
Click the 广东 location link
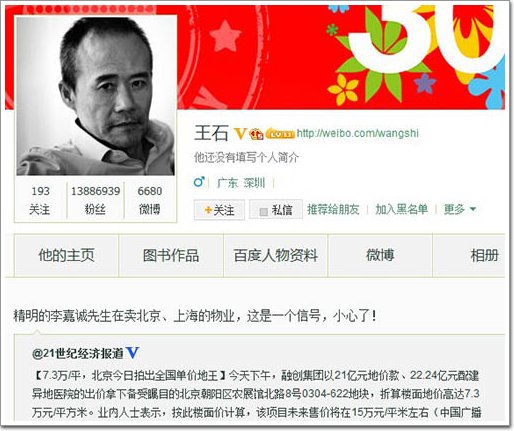tap(228, 183)
